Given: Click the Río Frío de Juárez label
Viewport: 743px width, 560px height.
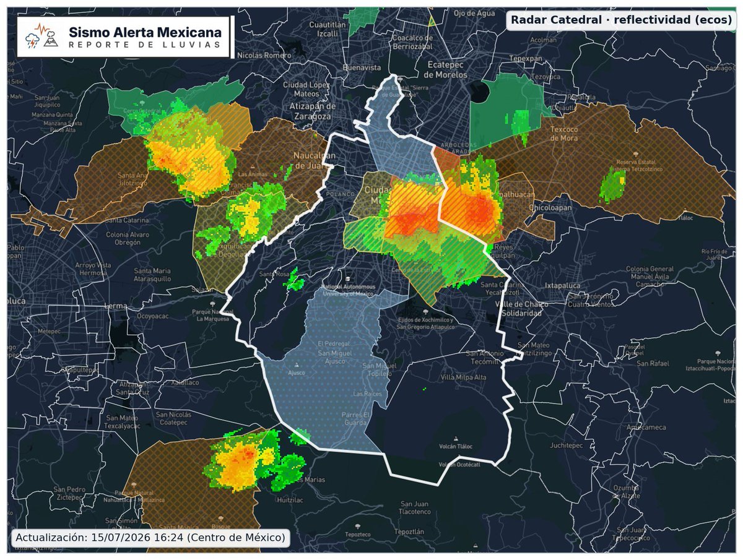Looking at the screenshot, I should point(714,255).
